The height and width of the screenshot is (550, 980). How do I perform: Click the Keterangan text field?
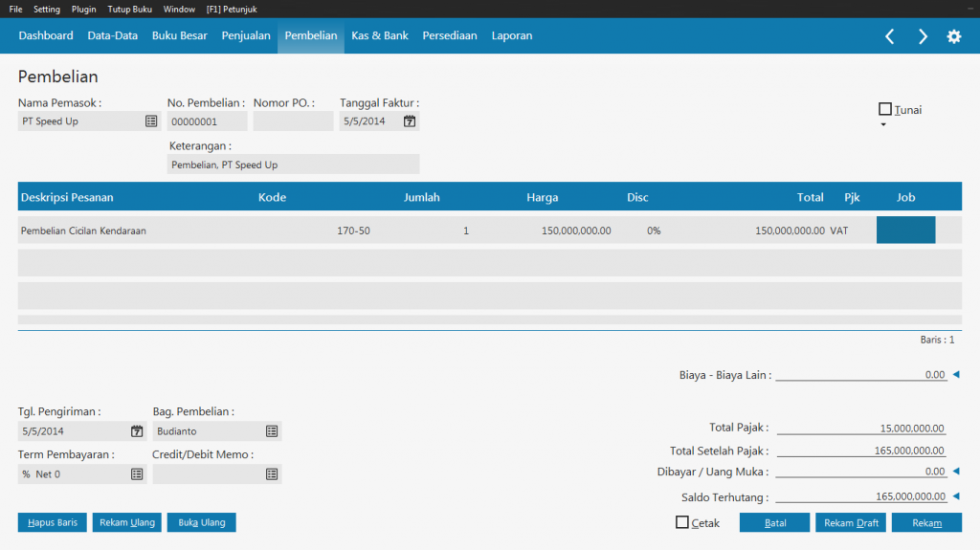pos(293,165)
